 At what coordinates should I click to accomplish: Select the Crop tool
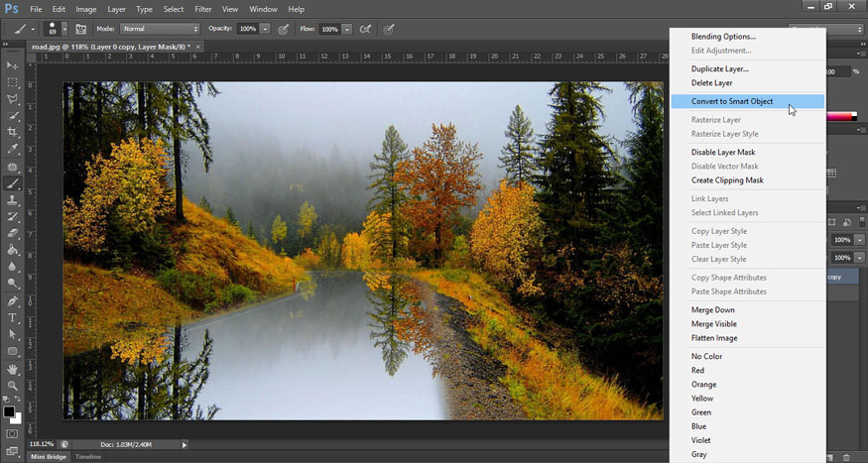tap(13, 132)
